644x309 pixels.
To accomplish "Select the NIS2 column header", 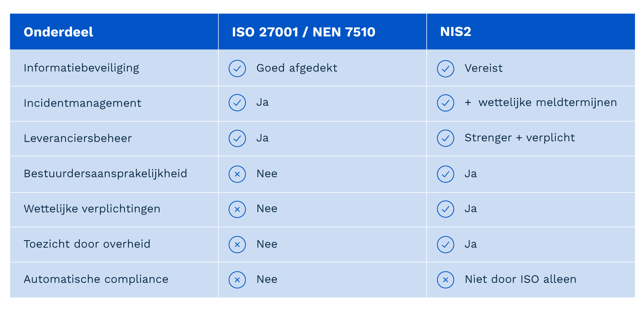I will point(455,32).
